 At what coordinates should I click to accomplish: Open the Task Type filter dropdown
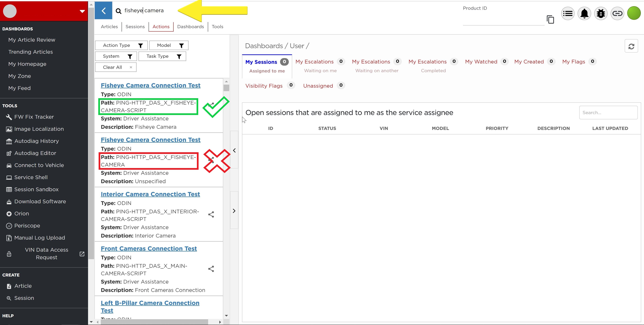click(x=162, y=56)
